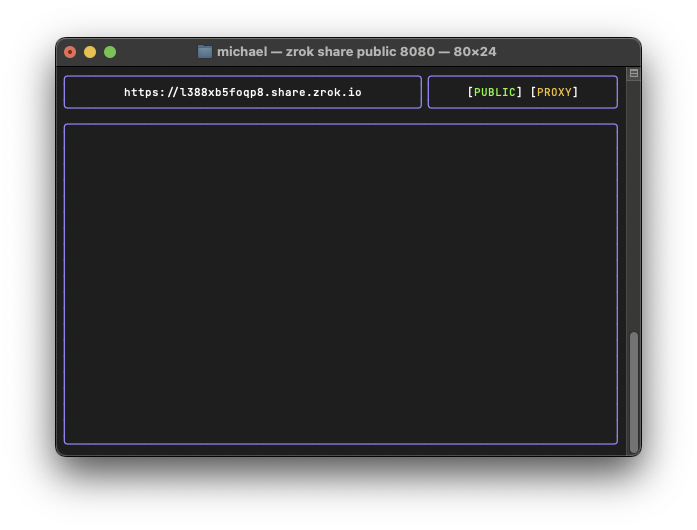Close the zrok terminal window
Viewport: 697px width, 530px height.
(x=70, y=52)
